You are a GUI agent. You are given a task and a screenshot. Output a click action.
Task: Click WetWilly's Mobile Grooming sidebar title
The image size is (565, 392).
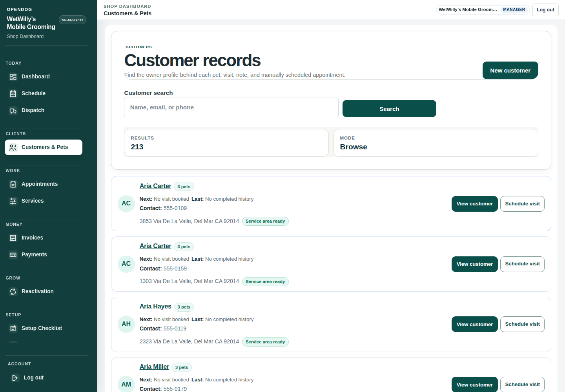(x=31, y=23)
